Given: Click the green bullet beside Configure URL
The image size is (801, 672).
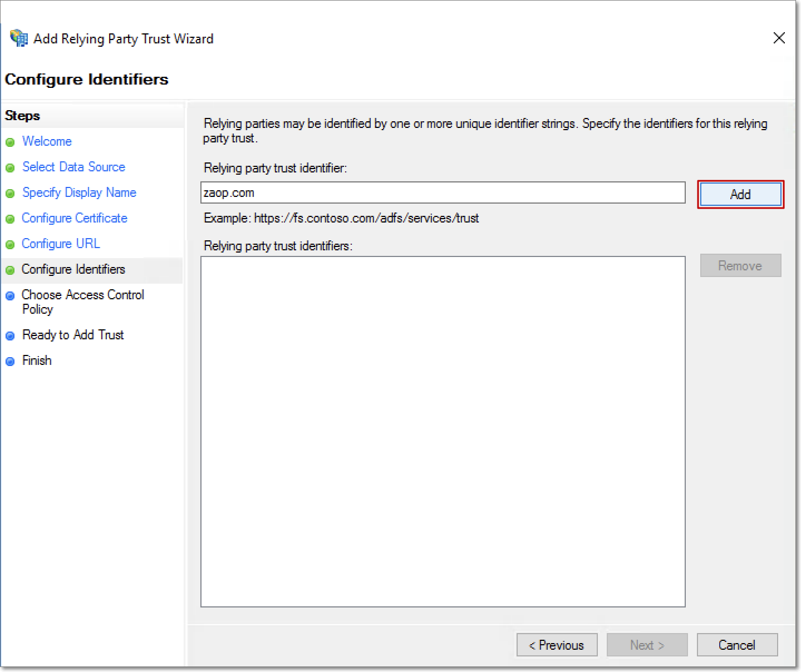Looking at the screenshot, I should coord(10,245).
